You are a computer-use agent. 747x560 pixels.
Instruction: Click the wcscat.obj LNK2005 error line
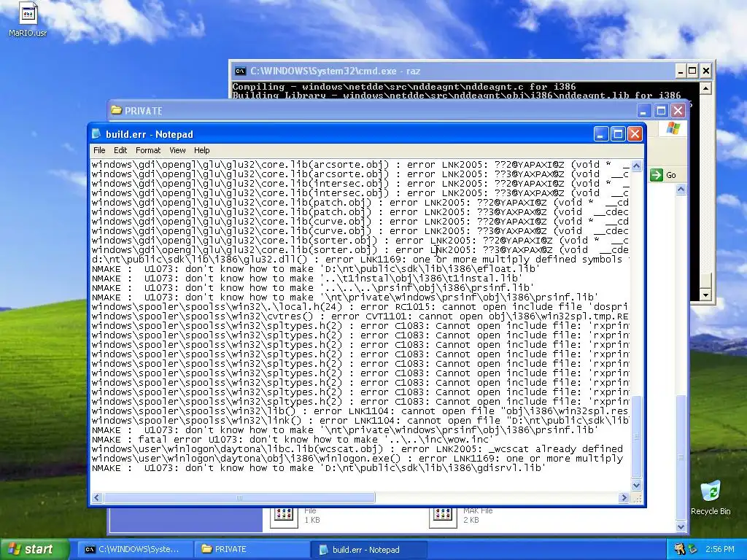click(x=357, y=449)
